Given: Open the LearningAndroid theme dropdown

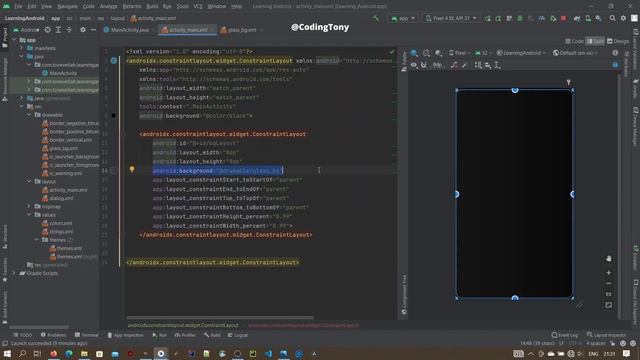Looking at the screenshot, I should [520, 53].
